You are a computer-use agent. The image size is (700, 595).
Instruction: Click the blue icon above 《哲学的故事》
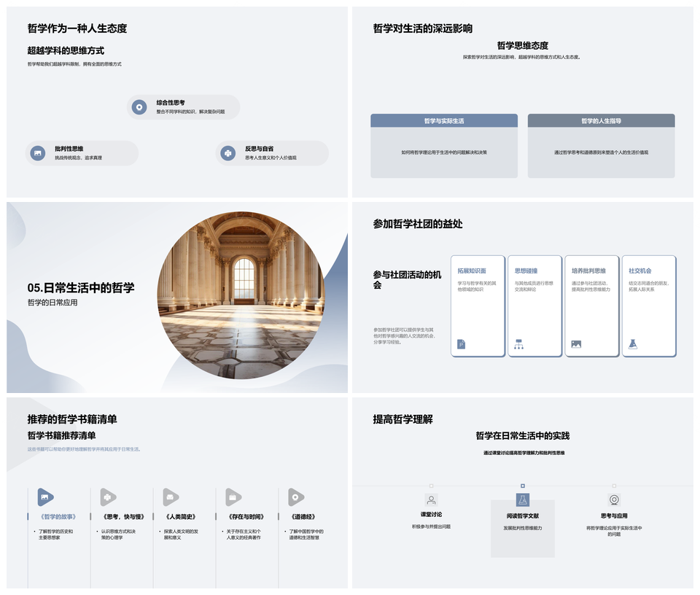pos(45,497)
